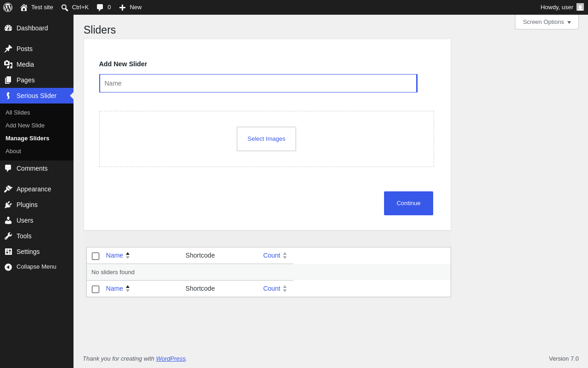Image resolution: width=588 pixels, height=368 pixels.
Task: Click the Add New Slider heading
Action: point(123,64)
